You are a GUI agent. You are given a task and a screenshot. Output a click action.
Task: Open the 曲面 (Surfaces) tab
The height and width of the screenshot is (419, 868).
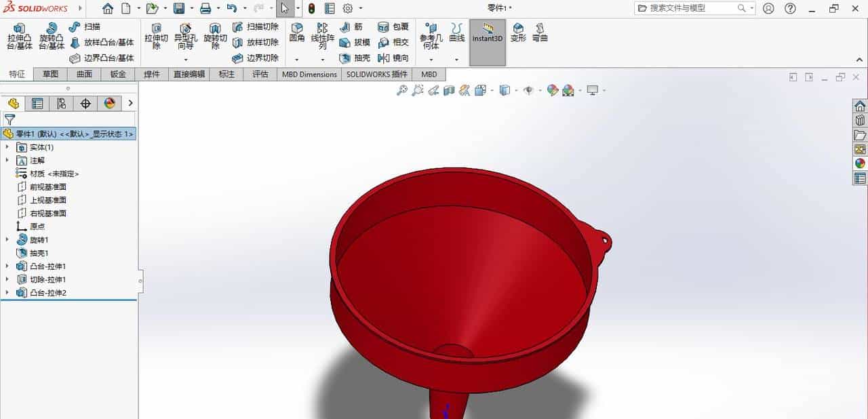(83, 74)
